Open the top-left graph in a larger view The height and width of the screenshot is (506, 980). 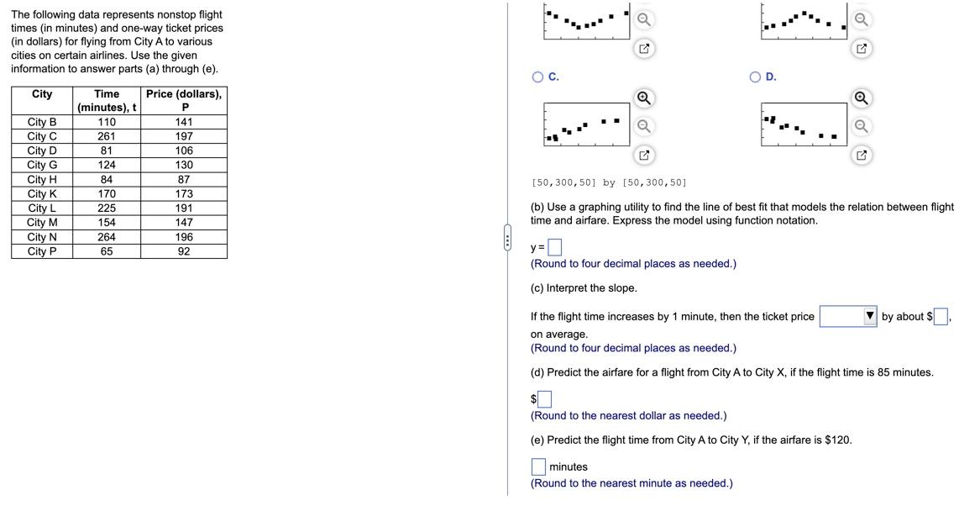pos(643,49)
